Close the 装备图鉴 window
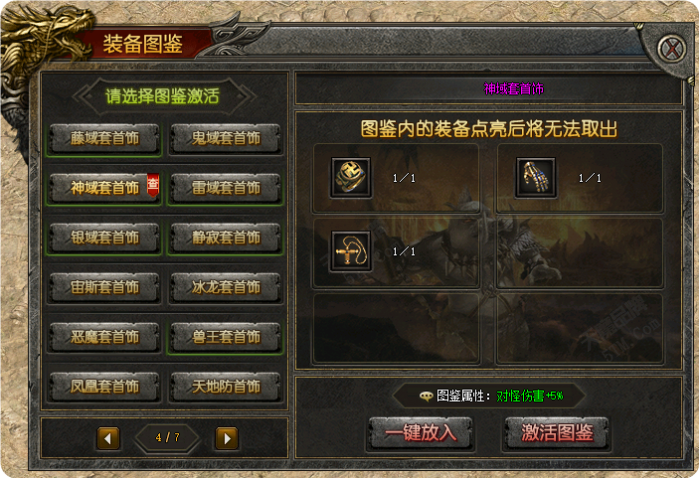 pyautogui.click(x=672, y=48)
